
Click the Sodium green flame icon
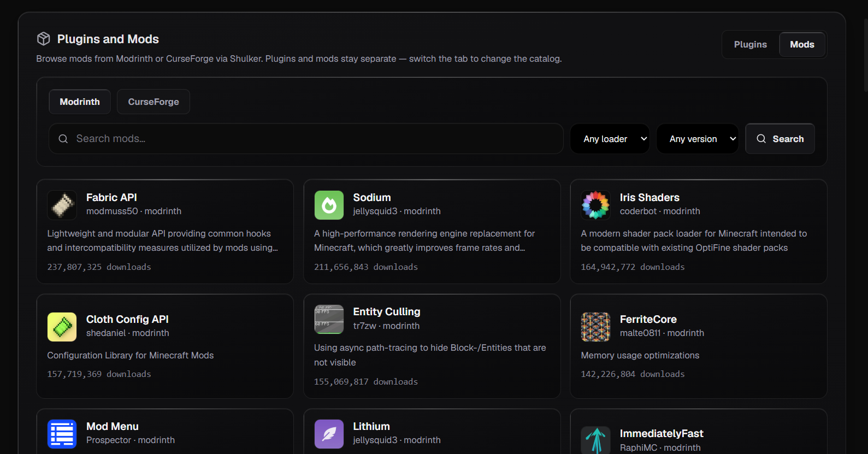(329, 205)
